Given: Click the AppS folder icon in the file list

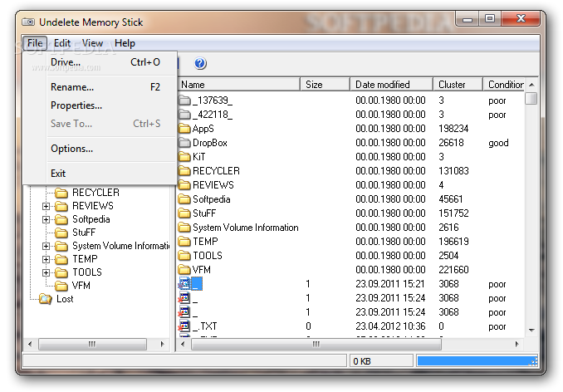Looking at the screenshot, I should coord(184,129).
